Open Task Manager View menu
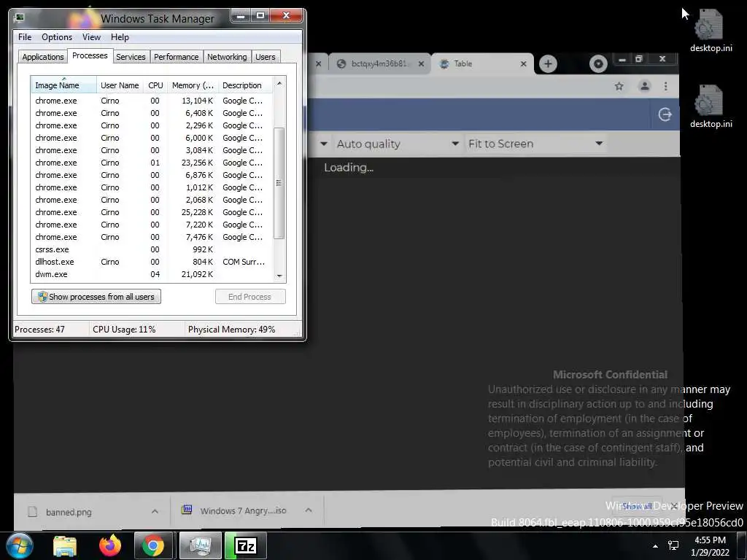 tap(91, 37)
